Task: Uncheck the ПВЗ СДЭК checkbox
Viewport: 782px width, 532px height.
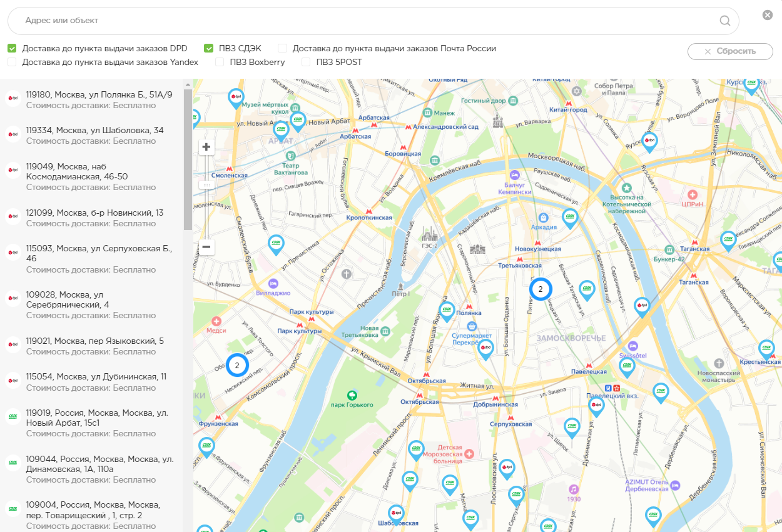Action: point(209,48)
